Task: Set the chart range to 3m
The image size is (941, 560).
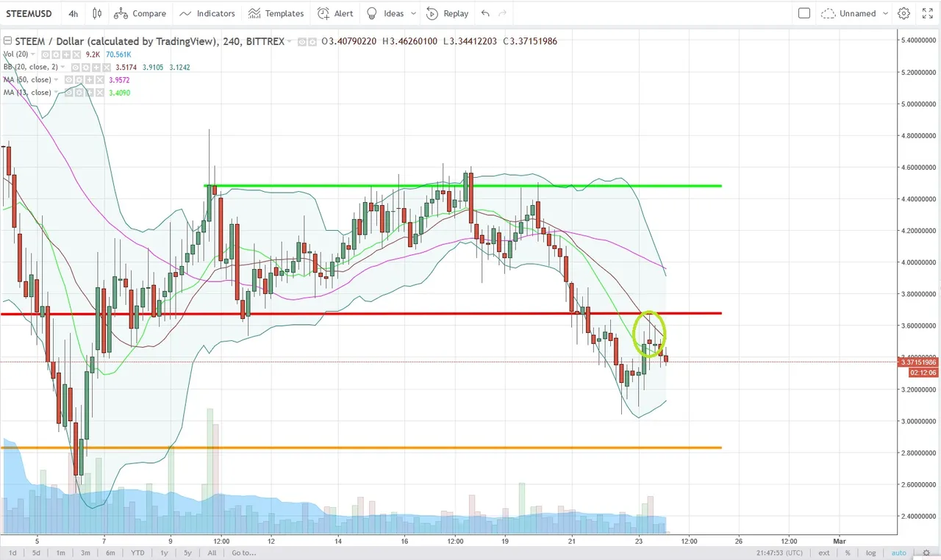Action: [85, 553]
